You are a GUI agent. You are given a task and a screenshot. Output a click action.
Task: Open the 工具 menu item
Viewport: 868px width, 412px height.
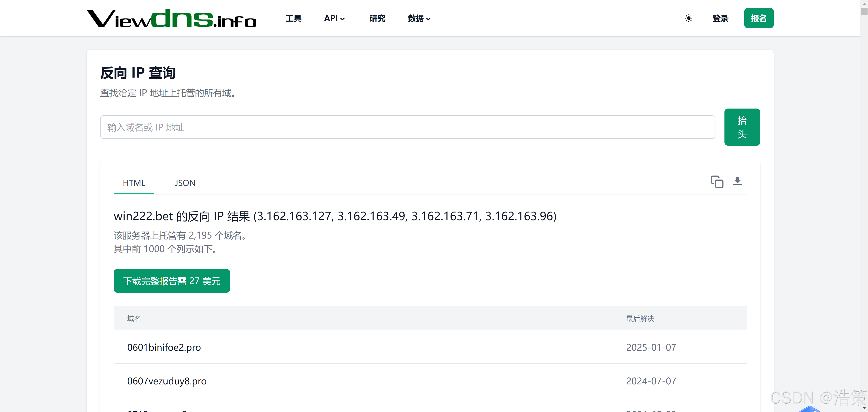tap(293, 18)
